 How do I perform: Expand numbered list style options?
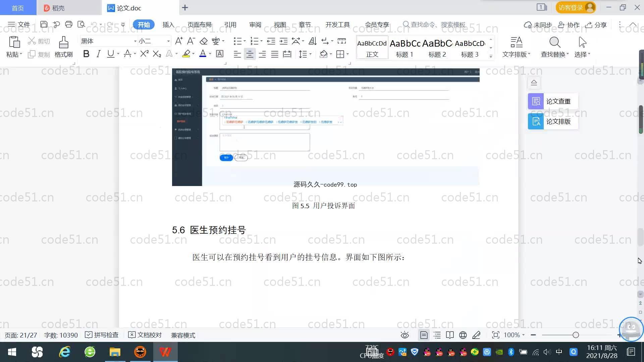coord(261,41)
